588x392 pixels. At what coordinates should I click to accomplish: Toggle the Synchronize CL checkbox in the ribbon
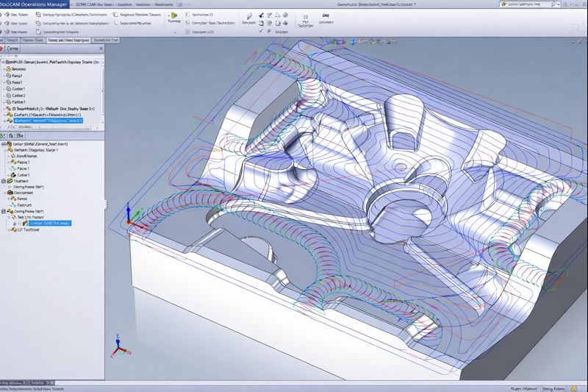click(187, 14)
